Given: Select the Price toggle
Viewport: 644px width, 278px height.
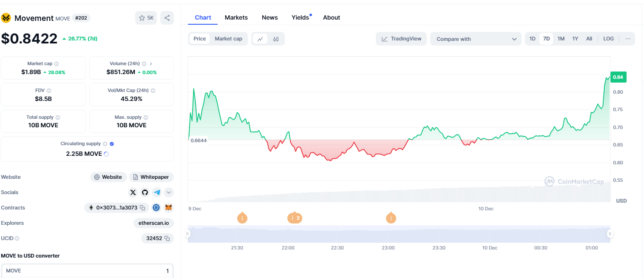Looking at the screenshot, I should [200, 39].
